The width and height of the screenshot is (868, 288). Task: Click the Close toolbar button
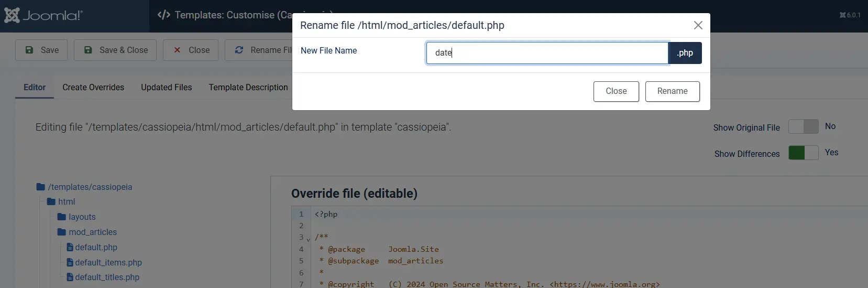pos(191,50)
